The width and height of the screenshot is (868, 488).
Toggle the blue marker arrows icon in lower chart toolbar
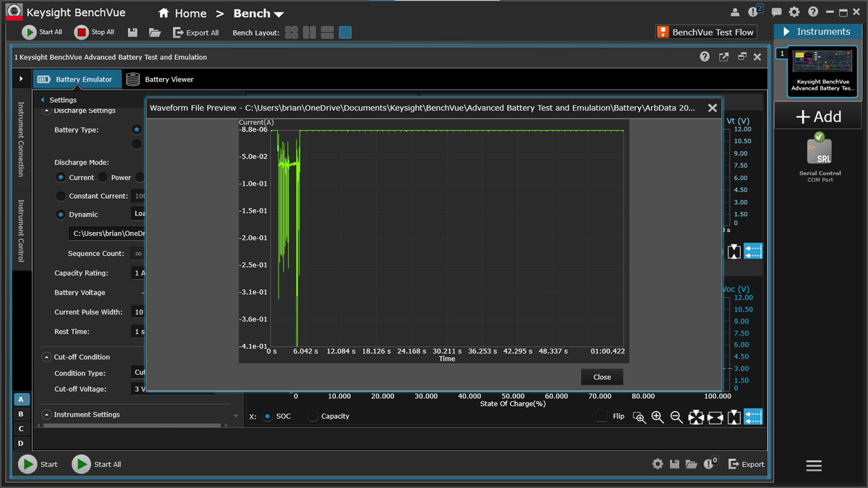[x=753, y=417]
